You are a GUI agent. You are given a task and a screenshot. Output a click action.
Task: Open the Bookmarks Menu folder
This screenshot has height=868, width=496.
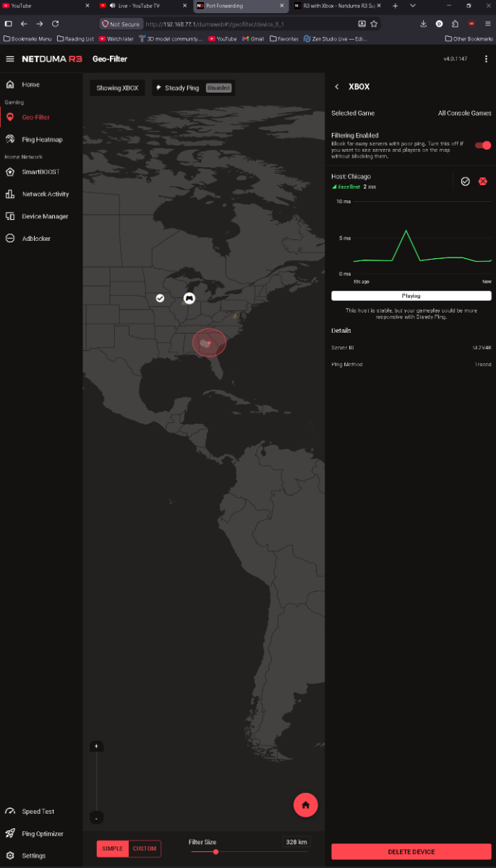27,39
